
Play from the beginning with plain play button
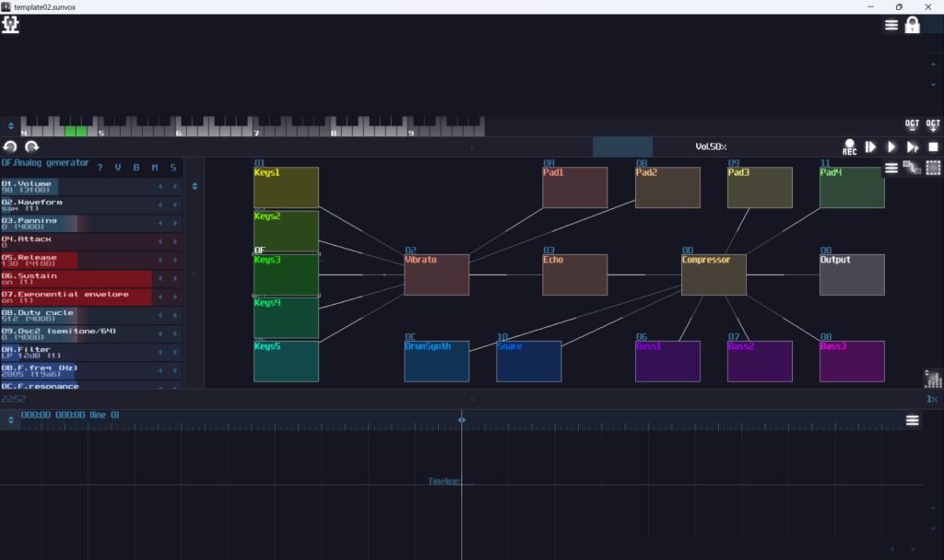[x=891, y=146]
